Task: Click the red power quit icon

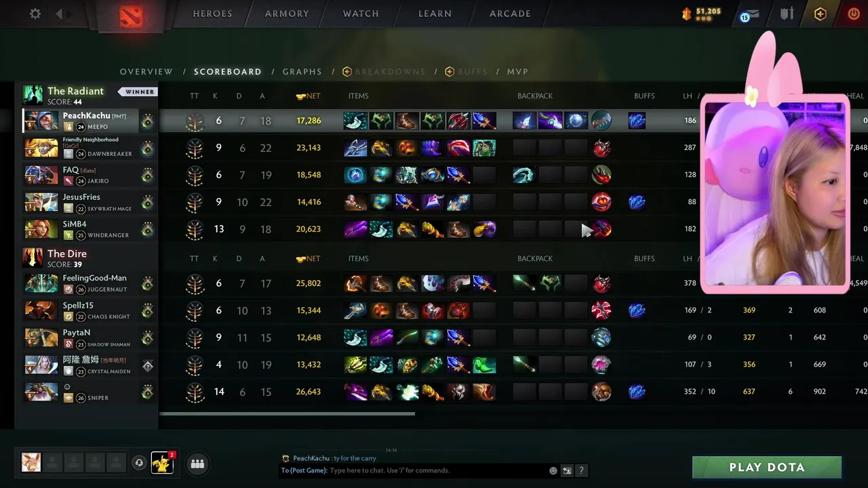Action: pos(854,14)
